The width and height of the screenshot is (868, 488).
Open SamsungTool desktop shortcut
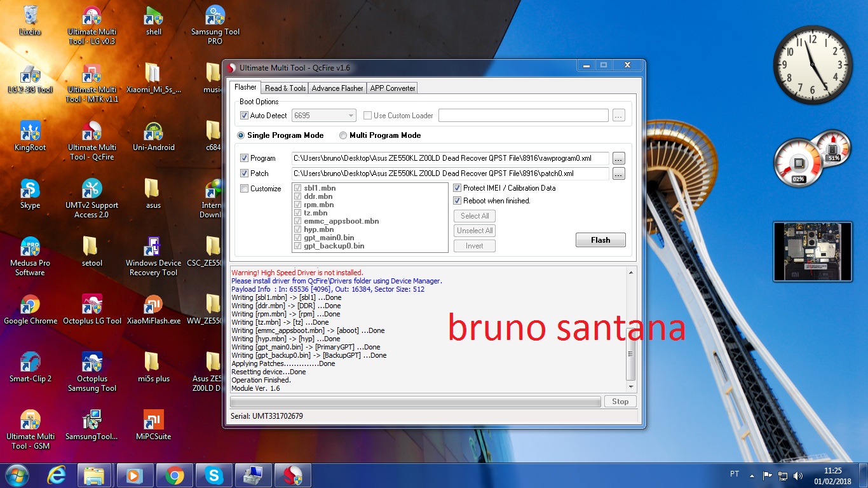(x=92, y=425)
